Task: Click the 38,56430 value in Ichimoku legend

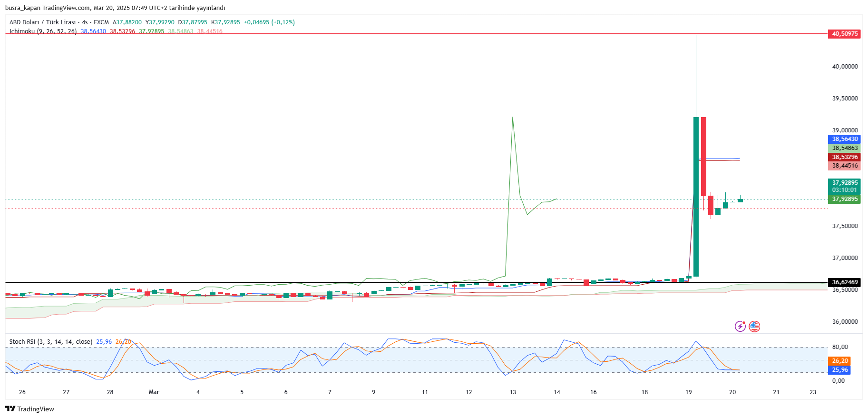Action: pos(93,31)
